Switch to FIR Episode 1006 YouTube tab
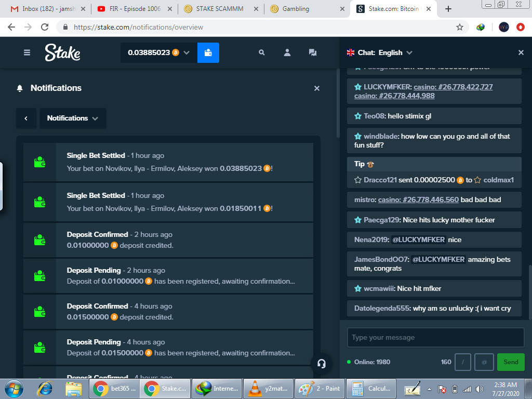532x399 pixels. coord(134,9)
